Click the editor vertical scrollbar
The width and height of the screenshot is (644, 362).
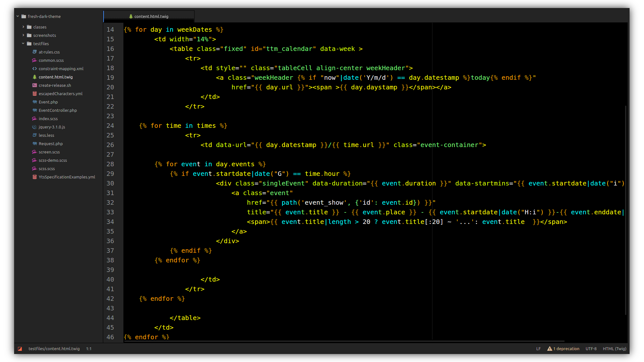coord(626,210)
